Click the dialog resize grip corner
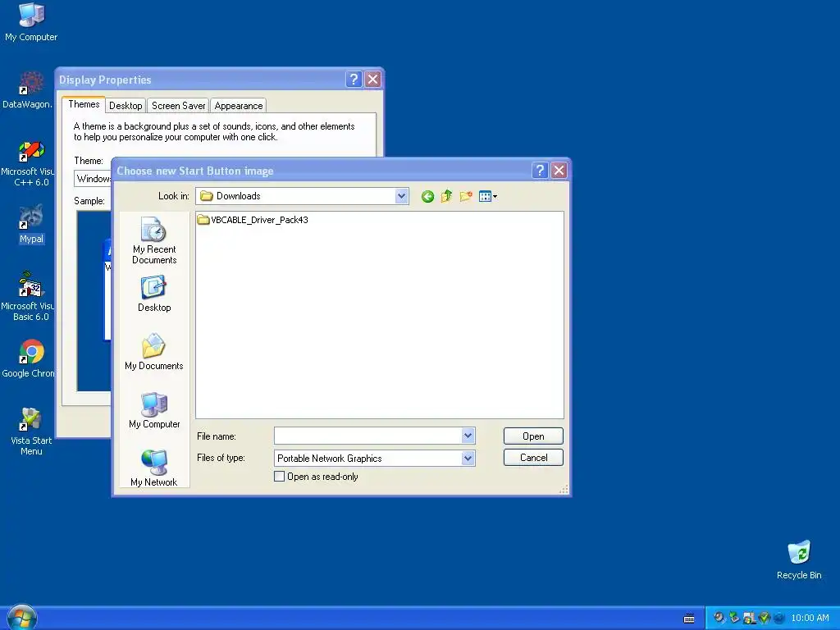 564,489
